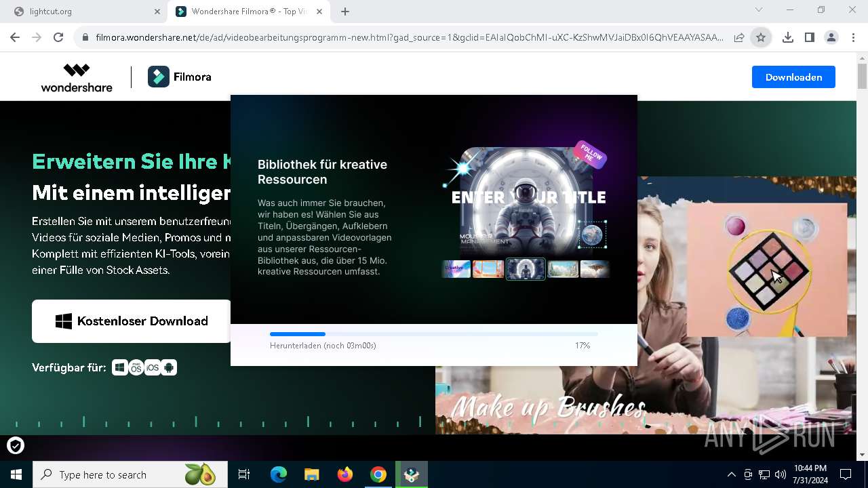Image resolution: width=868 pixels, height=488 pixels.
Task: Open Filmora installer taskbar icon
Action: coord(412,474)
